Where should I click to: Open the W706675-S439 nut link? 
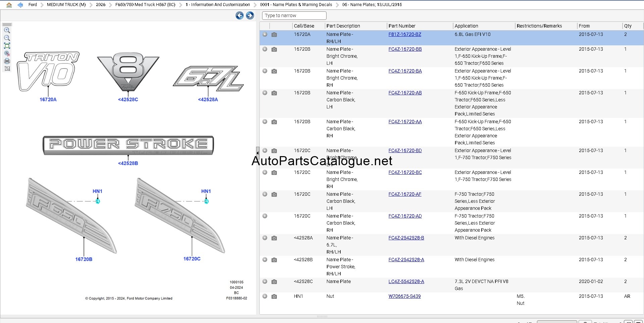coord(404,296)
